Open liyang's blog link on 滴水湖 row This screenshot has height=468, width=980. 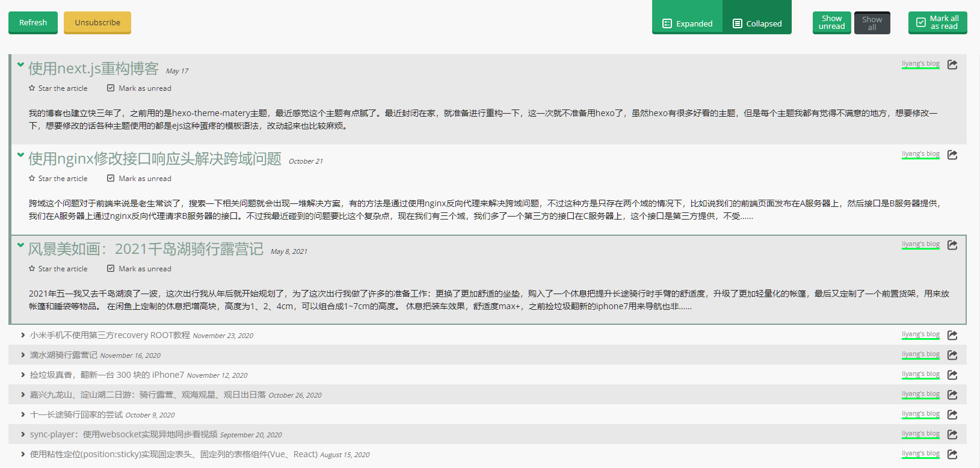tap(920, 354)
